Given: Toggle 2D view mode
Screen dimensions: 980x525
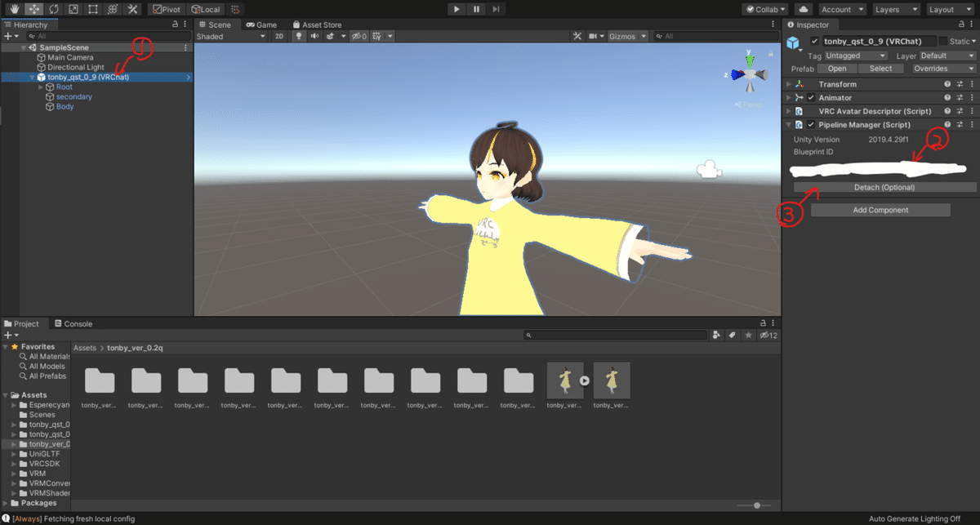Looking at the screenshot, I should 279,36.
